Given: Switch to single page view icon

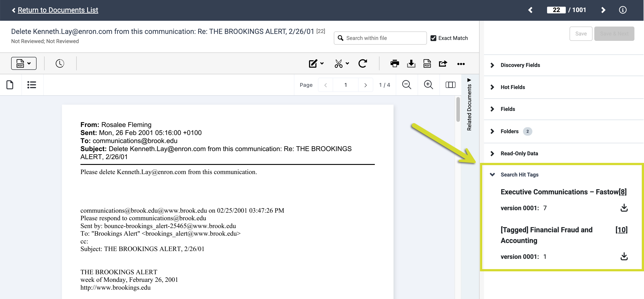Looking at the screenshot, I should pyautogui.click(x=10, y=85).
